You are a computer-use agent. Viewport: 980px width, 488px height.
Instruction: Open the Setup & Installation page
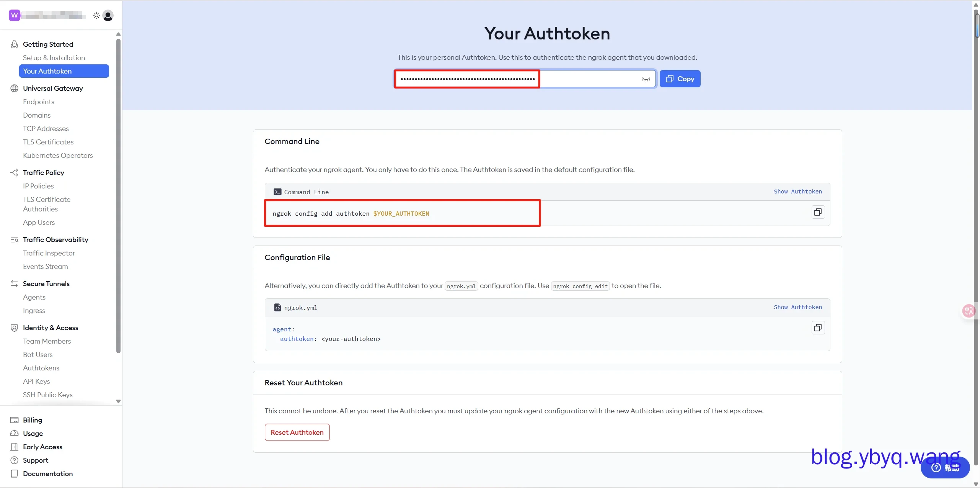click(x=54, y=57)
